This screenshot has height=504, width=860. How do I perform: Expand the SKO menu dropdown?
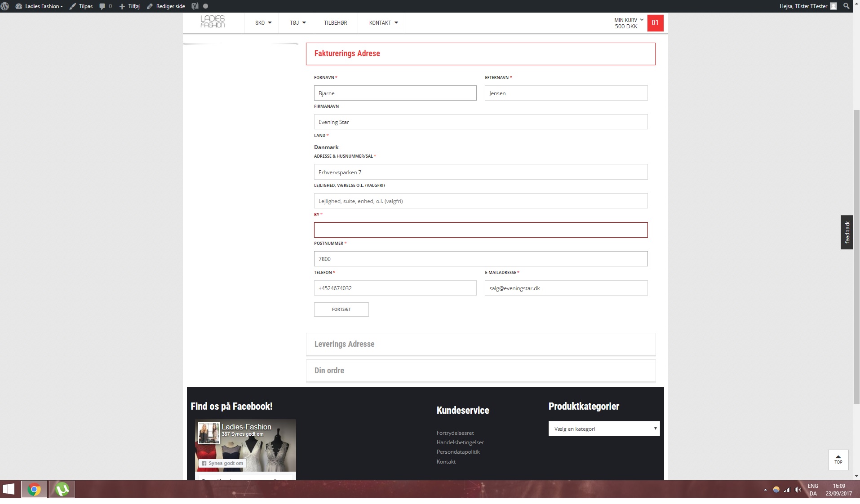coord(263,23)
